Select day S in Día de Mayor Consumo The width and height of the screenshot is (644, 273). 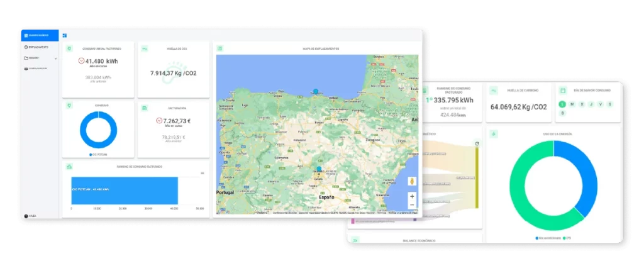(x=610, y=104)
